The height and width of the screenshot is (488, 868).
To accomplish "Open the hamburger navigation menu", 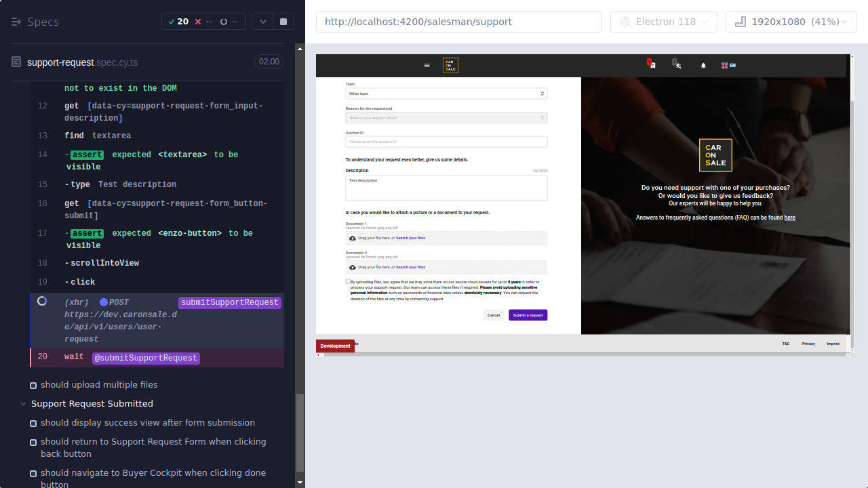I will tap(427, 65).
